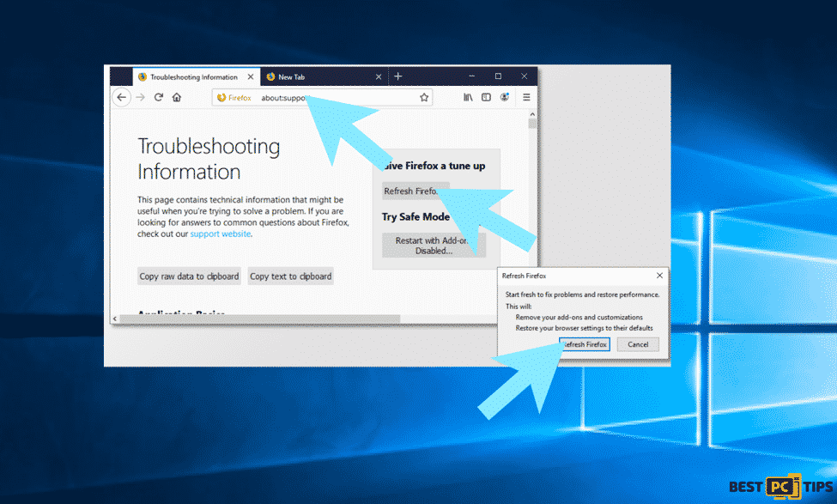Maximize the Firefox window
The height and width of the screenshot is (504, 837).
coord(498,76)
